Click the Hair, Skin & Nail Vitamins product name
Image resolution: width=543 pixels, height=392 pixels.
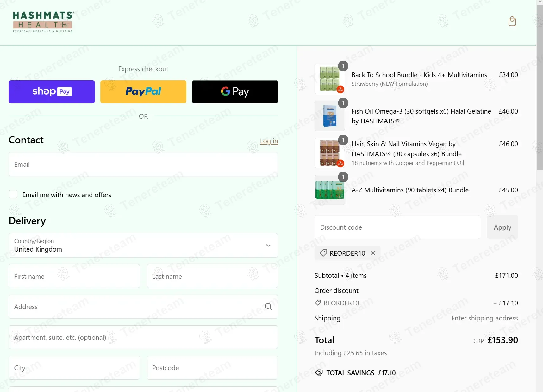pyautogui.click(x=407, y=149)
